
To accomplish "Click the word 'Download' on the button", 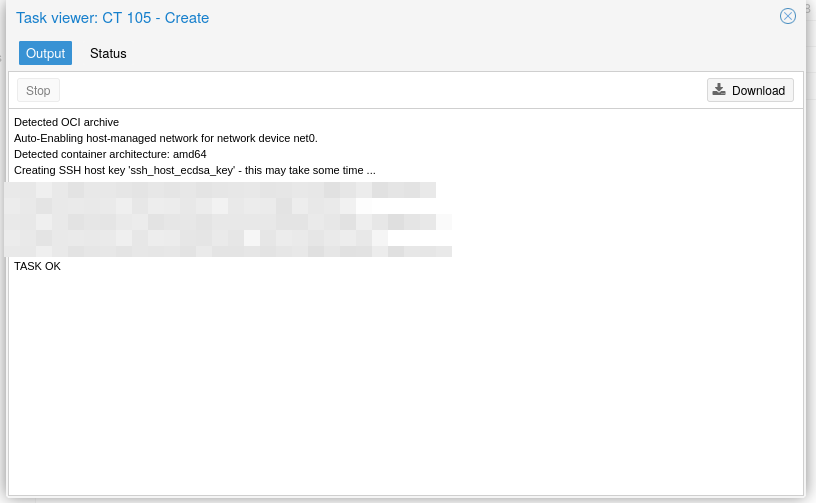I will point(758,90).
